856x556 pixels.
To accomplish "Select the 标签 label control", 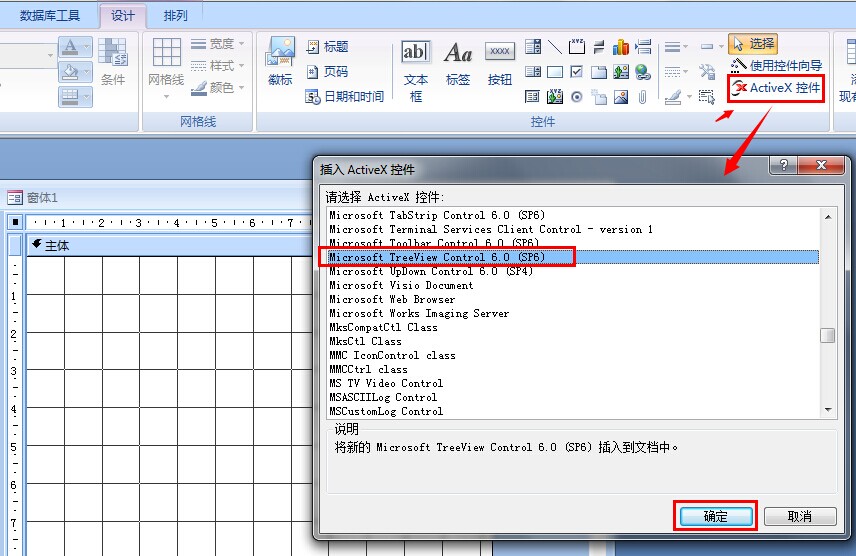I will [x=458, y=64].
